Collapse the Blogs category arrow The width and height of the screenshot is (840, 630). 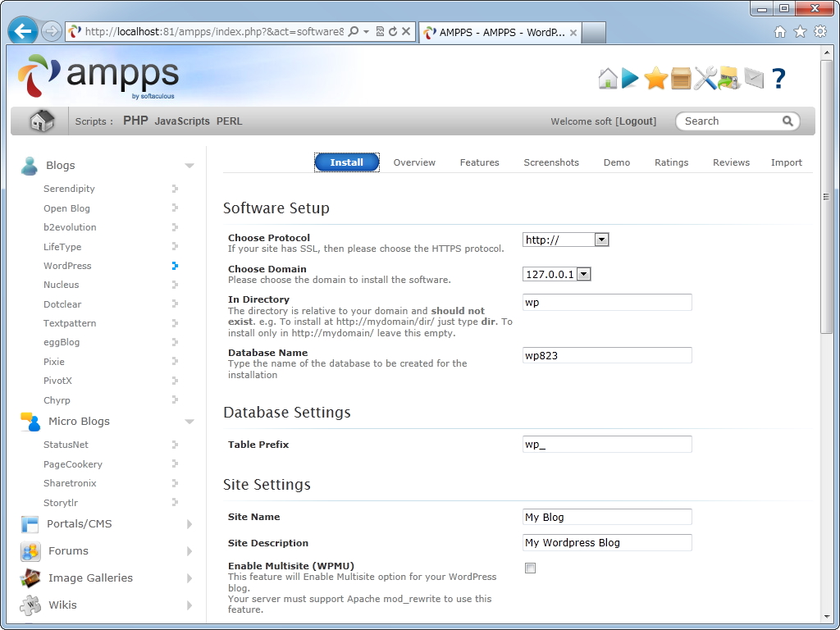tap(189, 166)
